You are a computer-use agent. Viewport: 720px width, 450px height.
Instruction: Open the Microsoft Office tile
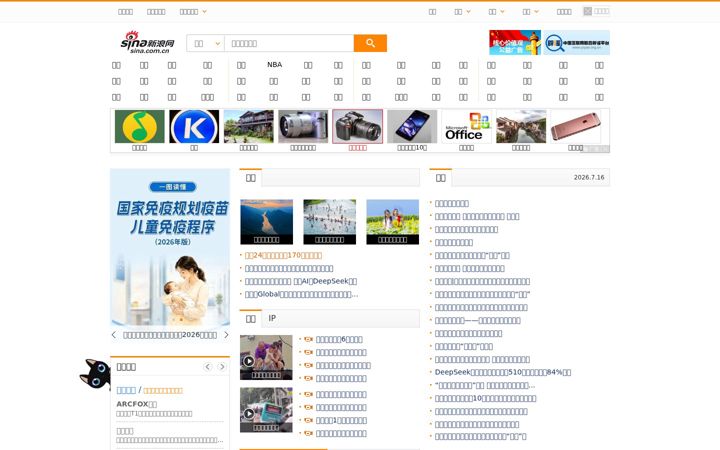click(x=466, y=126)
